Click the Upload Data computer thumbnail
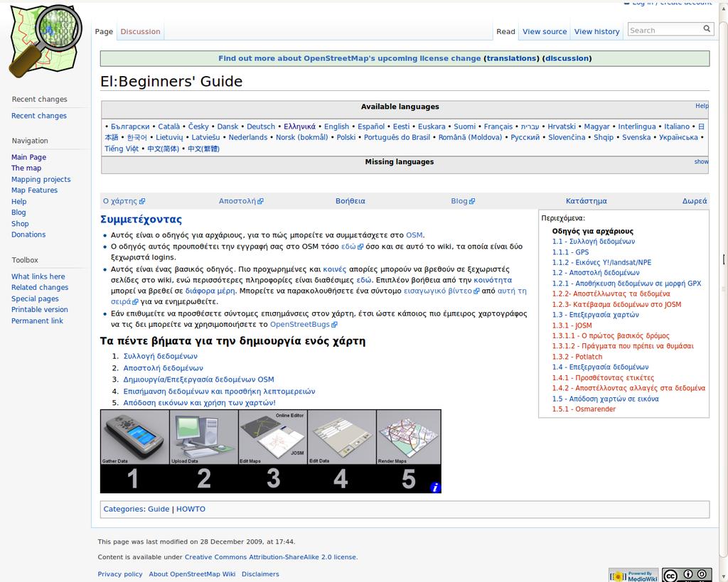The image size is (728, 582). (204, 437)
